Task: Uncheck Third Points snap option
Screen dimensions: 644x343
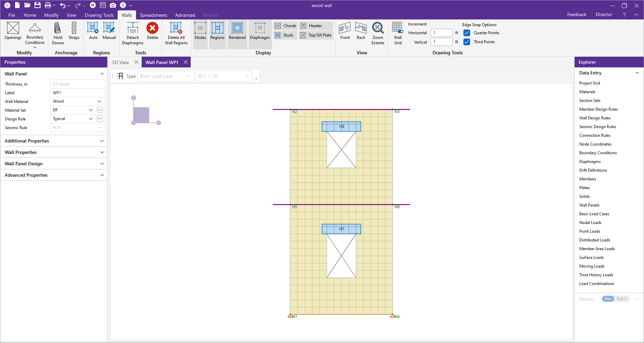Action: [x=467, y=42]
